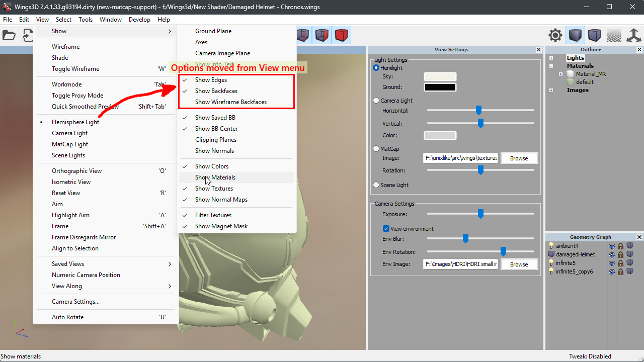Browse for Env Image file
Screen dimensions: 644x362
tap(519, 264)
